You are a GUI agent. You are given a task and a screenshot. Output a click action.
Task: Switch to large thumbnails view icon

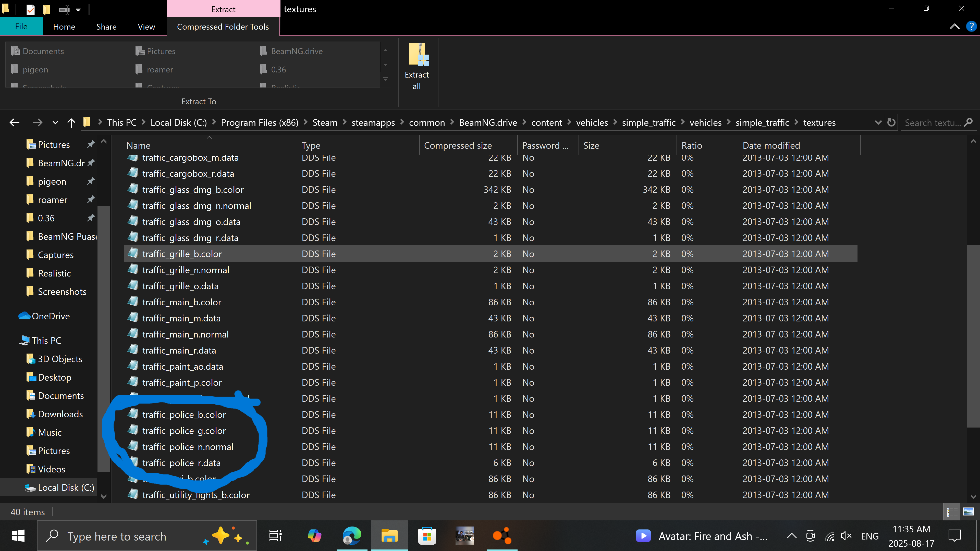tap(968, 512)
